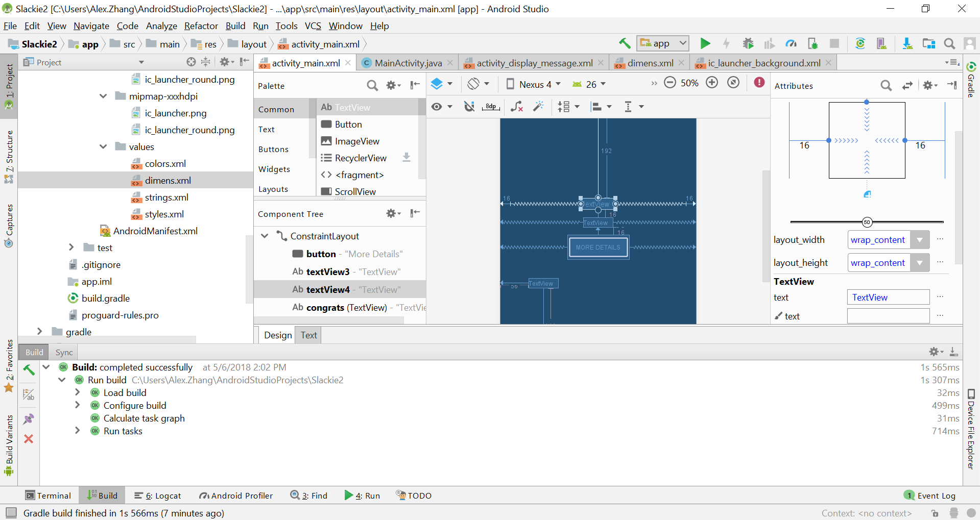
Task: Click the horizontal bias slider handle
Action: click(867, 222)
